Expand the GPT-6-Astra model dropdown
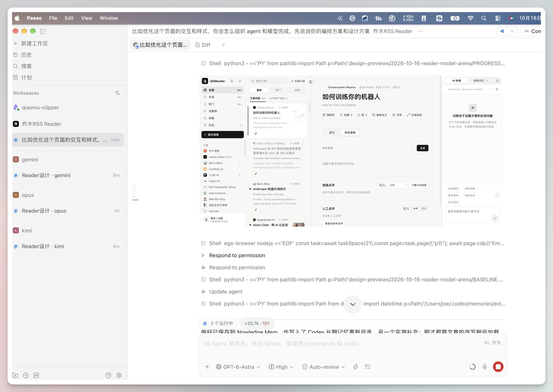This screenshot has width=553, height=392. [x=238, y=367]
